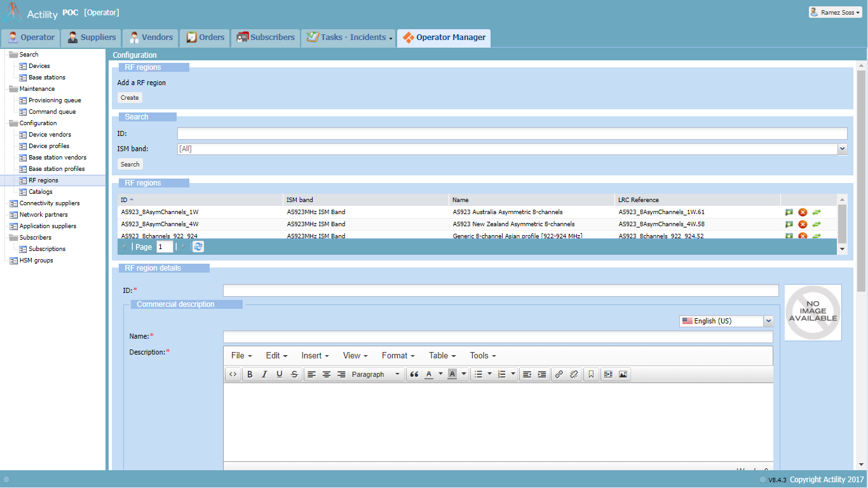Click the green arrows icon for AS923_8AsymChannels_1W
The width and height of the screenshot is (868, 488).
click(817, 212)
